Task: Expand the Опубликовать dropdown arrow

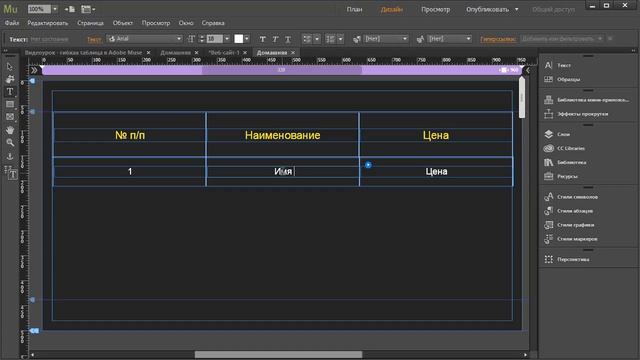Action: pos(516,9)
